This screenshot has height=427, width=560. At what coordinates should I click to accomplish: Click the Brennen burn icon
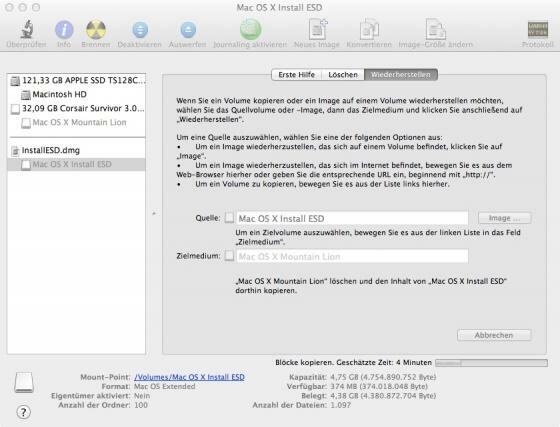[96, 29]
